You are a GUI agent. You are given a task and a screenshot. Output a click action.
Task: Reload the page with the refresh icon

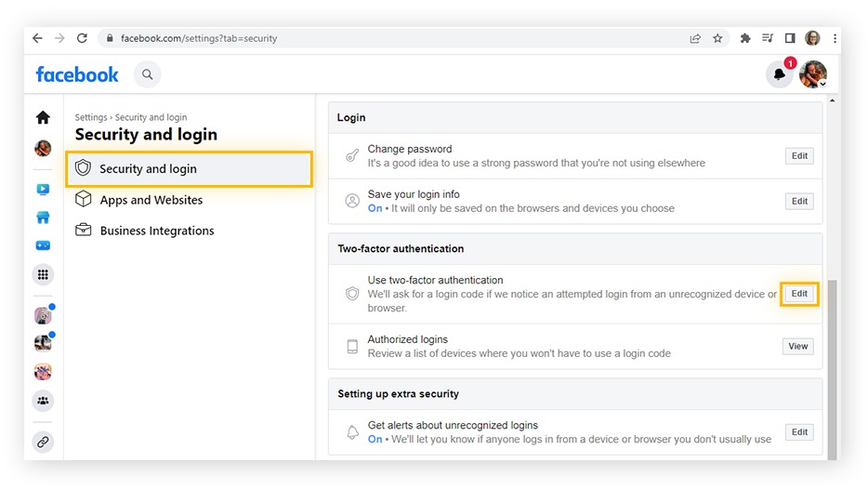point(82,38)
